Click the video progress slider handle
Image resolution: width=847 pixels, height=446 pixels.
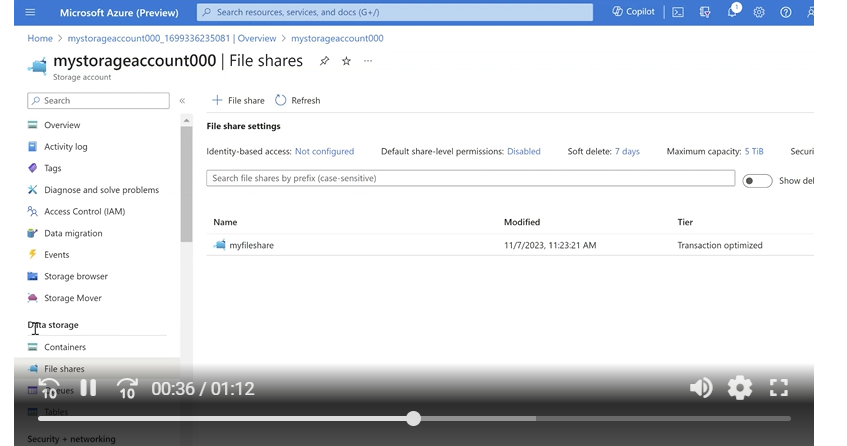pyautogui.click(x=413, y=418)
